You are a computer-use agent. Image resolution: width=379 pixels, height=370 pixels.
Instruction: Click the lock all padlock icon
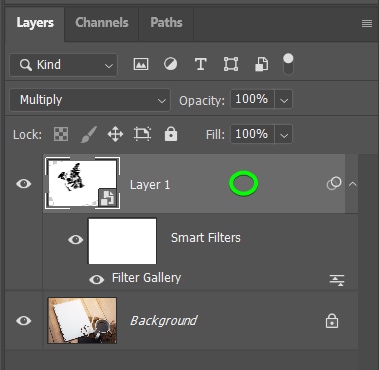[x=171, y=135]
